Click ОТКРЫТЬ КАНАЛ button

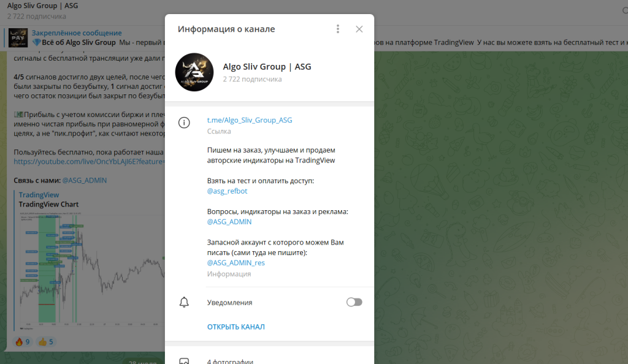coord(236,327)
